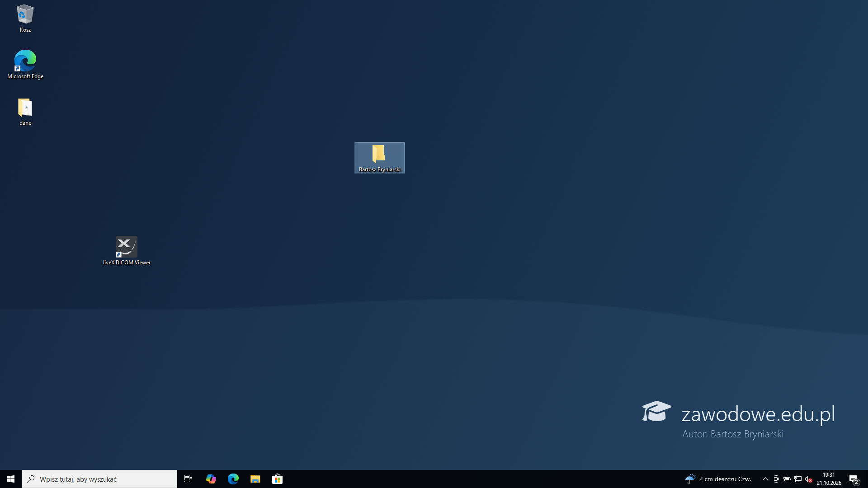Image resolution: width=868 pixels, height=488 pixels.
Task: Launch Microsoft Edge from the taskbar
Action: pos(233,479)
